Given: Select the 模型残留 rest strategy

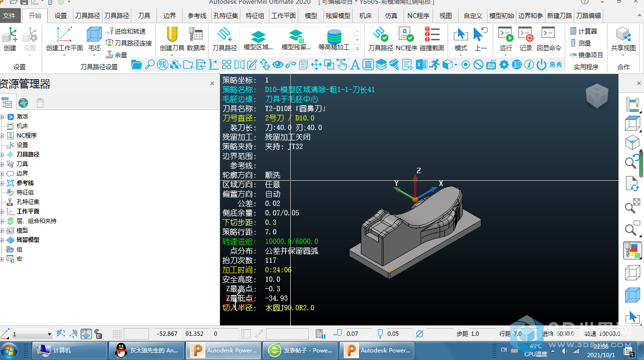Looking at the screenshot, I should coord(296,40).
